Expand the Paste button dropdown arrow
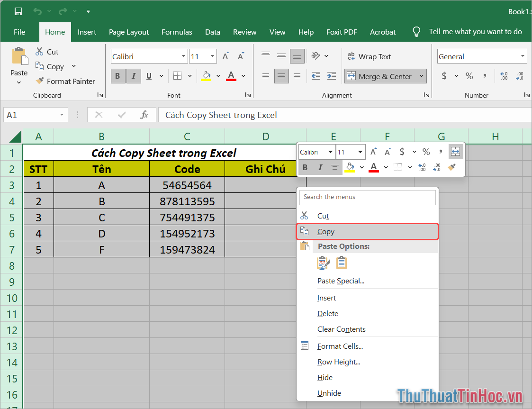Viewport: 532px width, 409px height. pos(19,82)
